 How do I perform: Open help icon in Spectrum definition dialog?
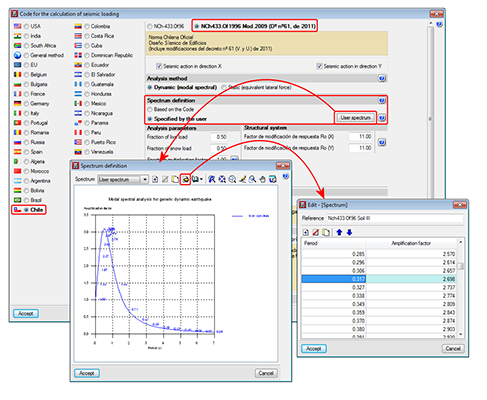pos(286,176)
